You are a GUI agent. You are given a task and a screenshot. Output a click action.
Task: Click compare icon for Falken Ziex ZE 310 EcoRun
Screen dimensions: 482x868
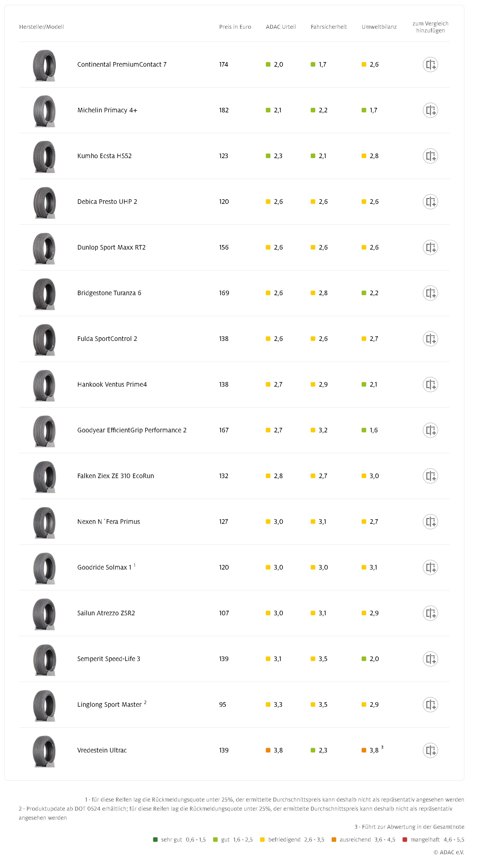tap(430, 476)
